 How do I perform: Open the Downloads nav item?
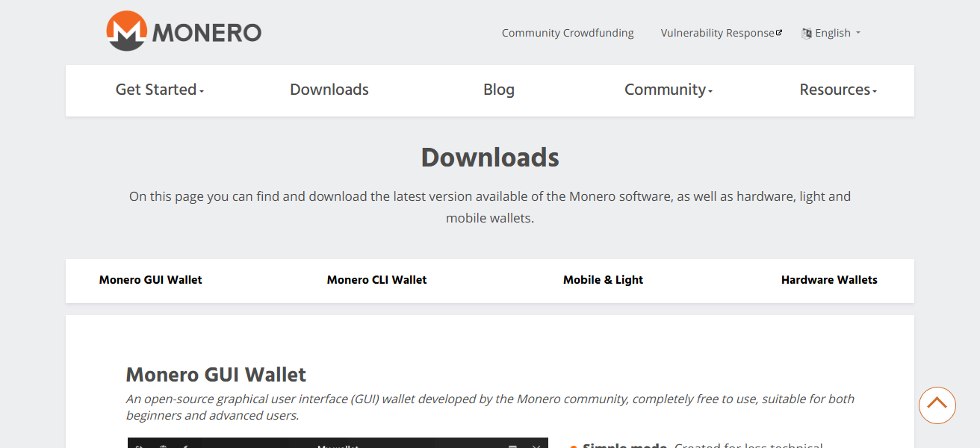pyautogui.click(x=329, y=90)
